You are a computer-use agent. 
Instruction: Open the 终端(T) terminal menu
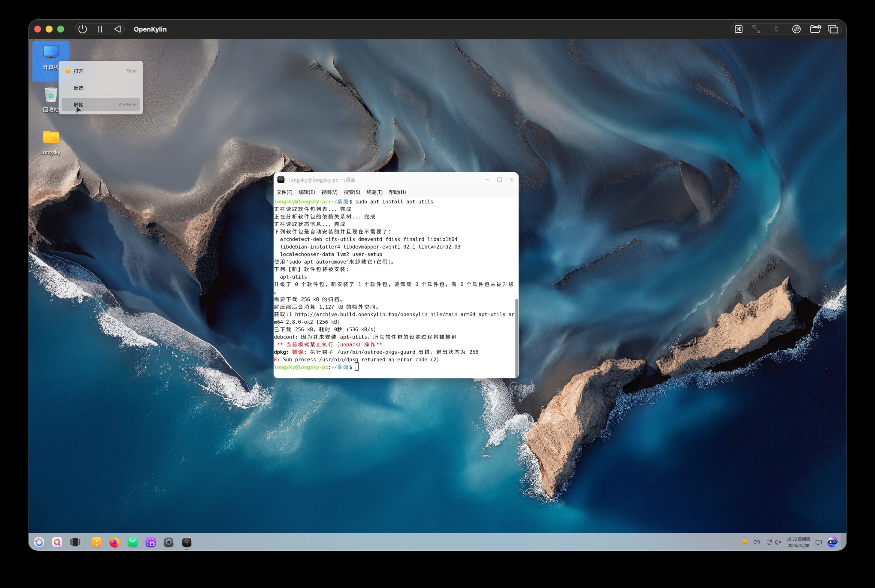click(x=374, y=192)
